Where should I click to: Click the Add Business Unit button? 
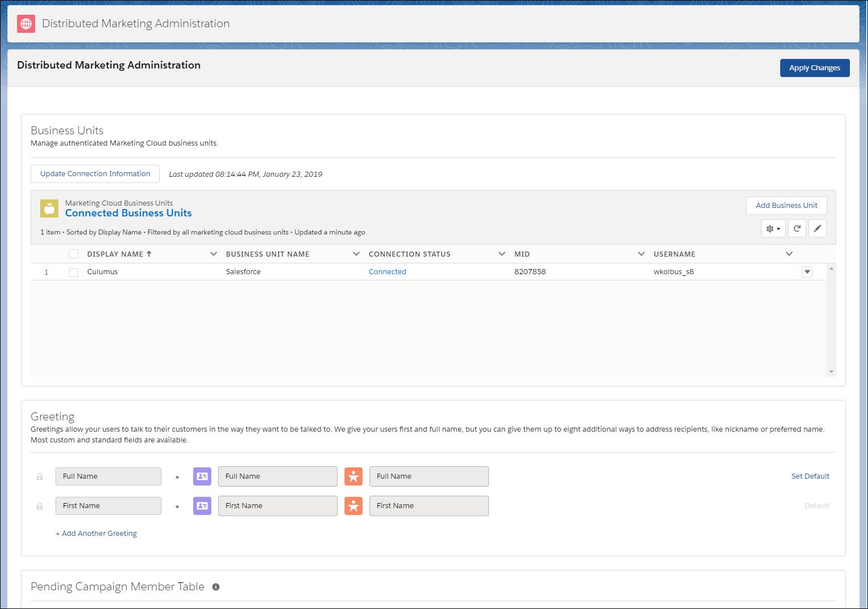coord(786,205)
